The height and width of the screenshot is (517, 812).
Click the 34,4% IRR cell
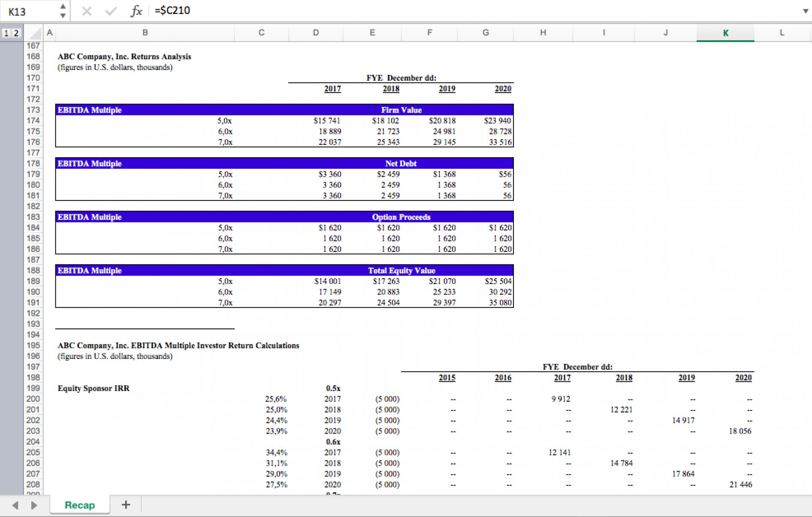point(276,452)
